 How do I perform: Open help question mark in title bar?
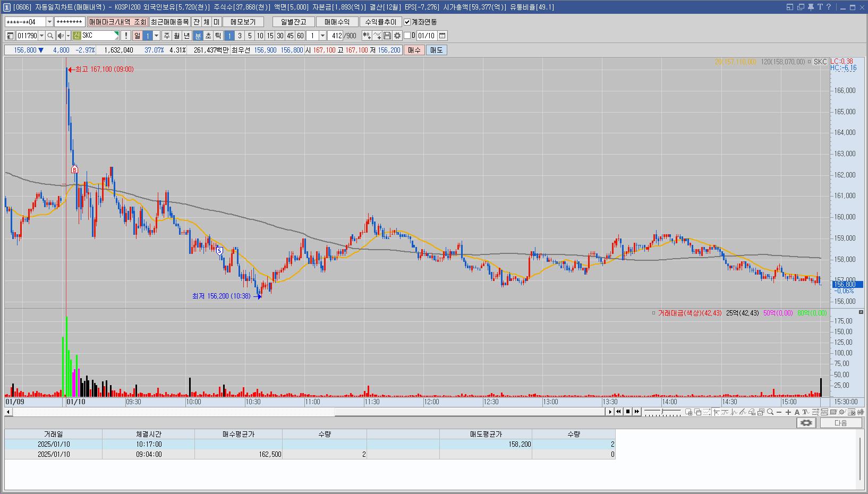point(829,7)
